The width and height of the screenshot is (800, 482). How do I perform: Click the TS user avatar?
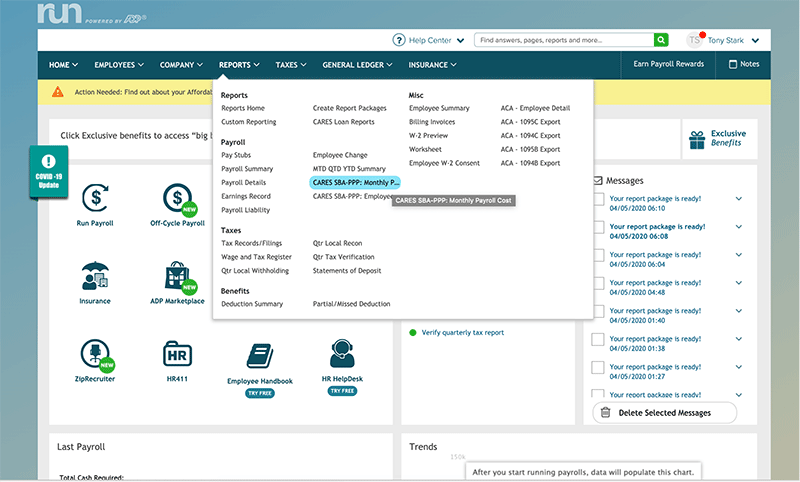pyautogui.click(x=694, y=40)
